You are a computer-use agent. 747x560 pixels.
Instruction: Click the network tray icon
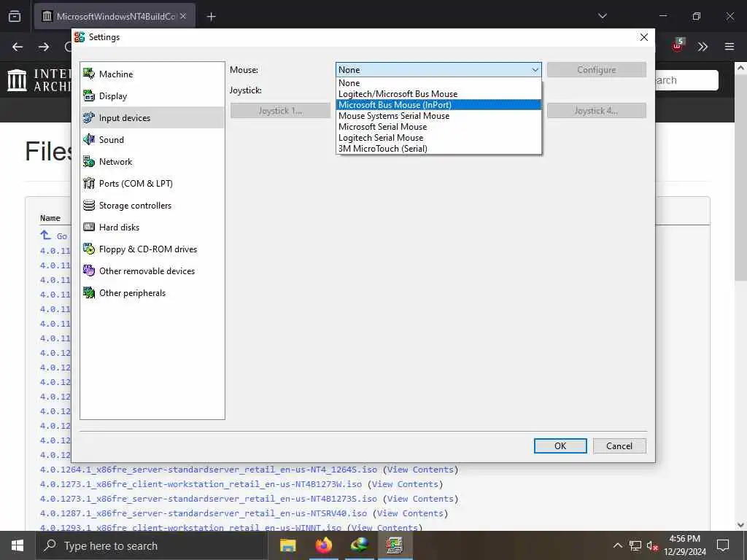[x=635, y=545]
